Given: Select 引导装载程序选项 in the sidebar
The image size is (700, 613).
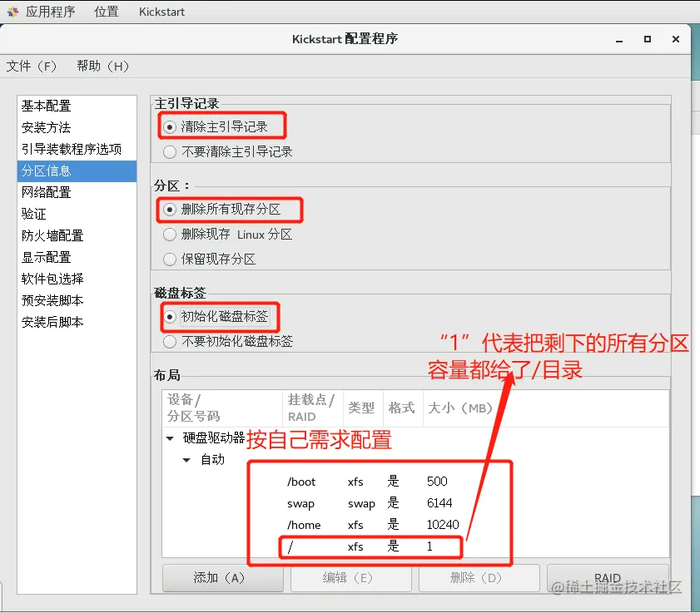Looking at the screenshot, I should 77,149.
